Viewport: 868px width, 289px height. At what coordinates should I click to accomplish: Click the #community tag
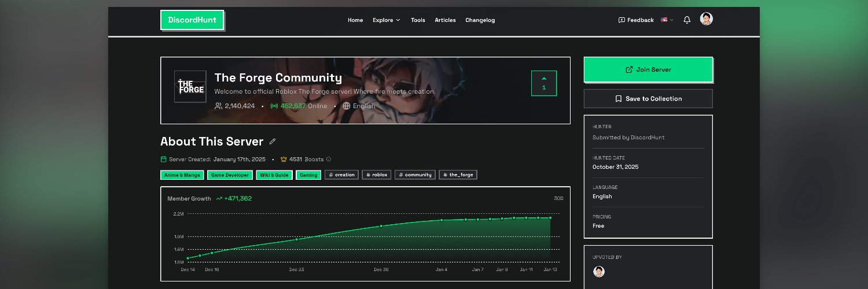(x=415, y=175)
